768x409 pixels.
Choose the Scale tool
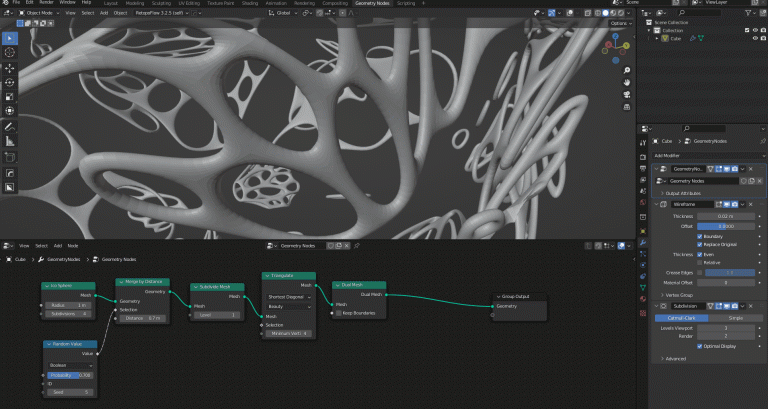pyautogui.click(x=10, y=96)
